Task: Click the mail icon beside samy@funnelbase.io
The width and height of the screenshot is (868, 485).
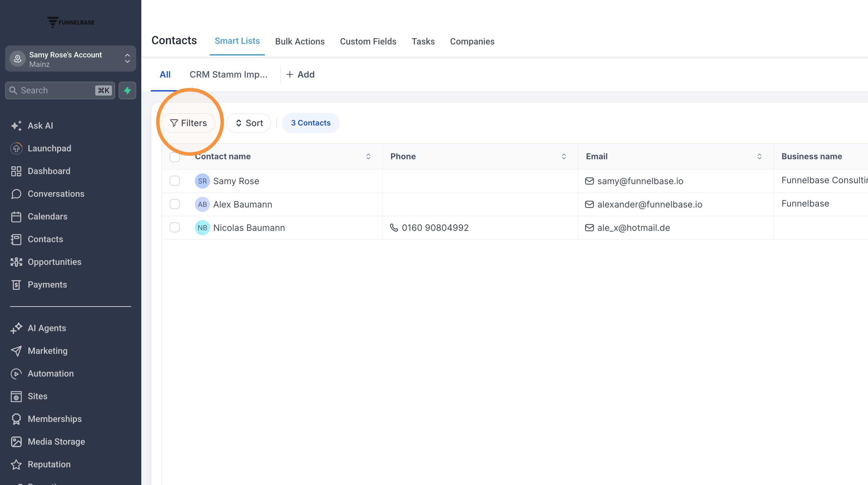Action: point(589,181)
